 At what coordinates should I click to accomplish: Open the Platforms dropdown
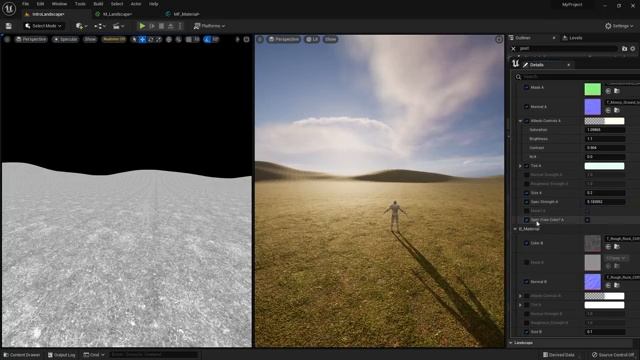pyautogui.click(x=209, y=26)
